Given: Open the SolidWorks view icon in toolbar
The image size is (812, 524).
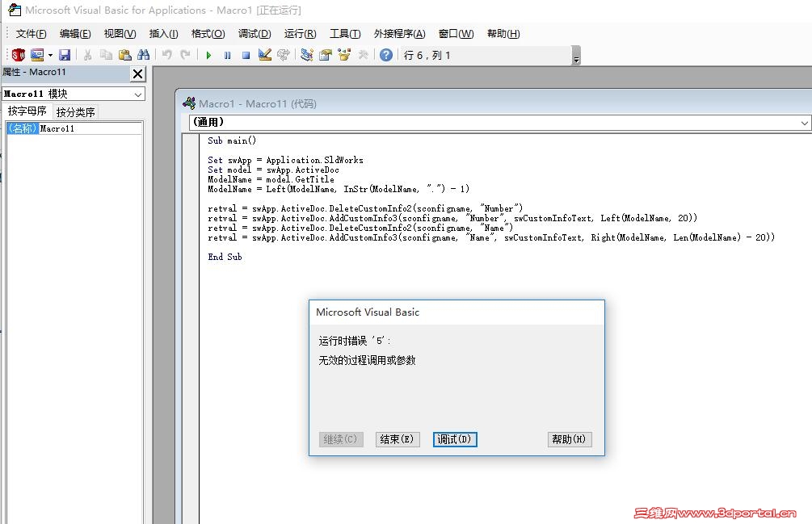Looking at the screenshot, I should point(19,55).
